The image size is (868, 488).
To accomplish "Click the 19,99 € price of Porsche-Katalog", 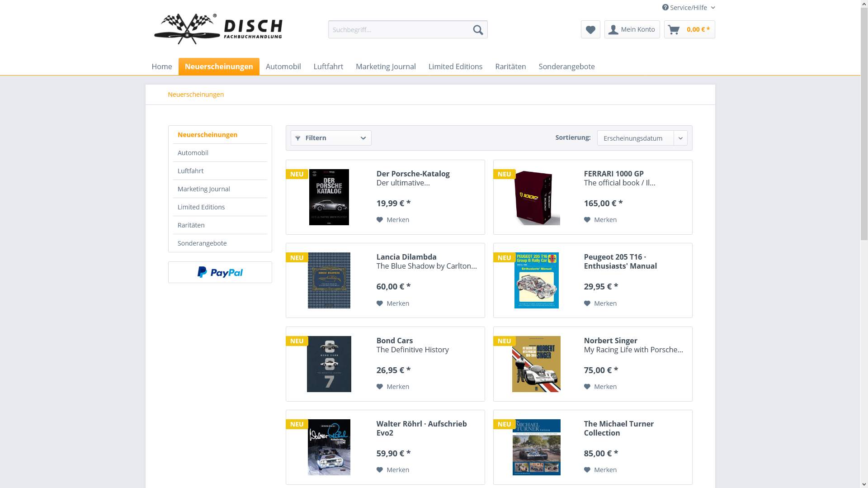I will 393,203.
